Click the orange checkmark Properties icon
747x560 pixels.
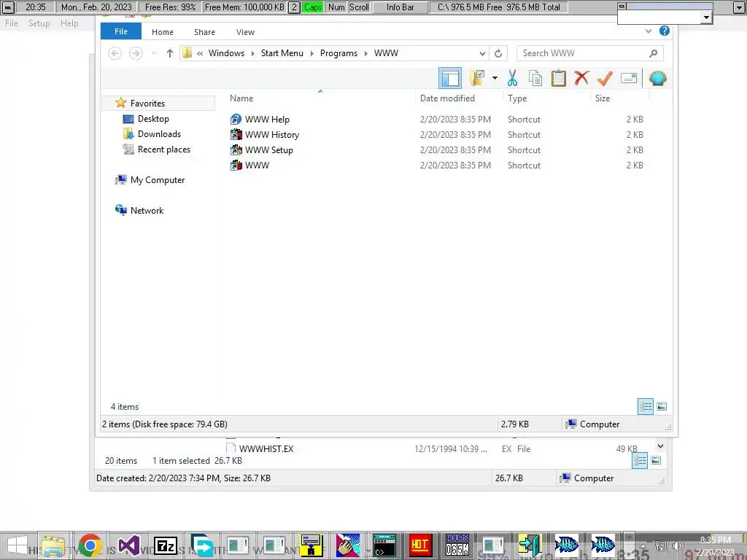(x=605, y=78)
